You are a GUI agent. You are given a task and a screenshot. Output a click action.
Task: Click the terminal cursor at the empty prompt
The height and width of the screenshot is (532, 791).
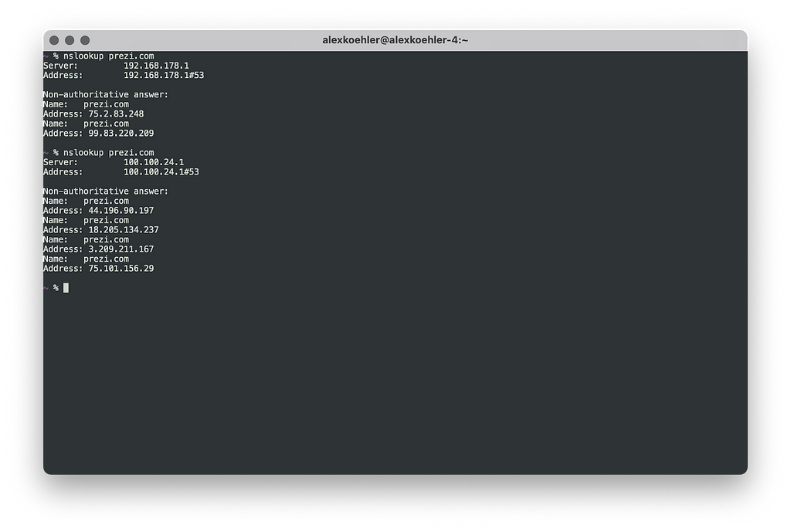[66, 288]
